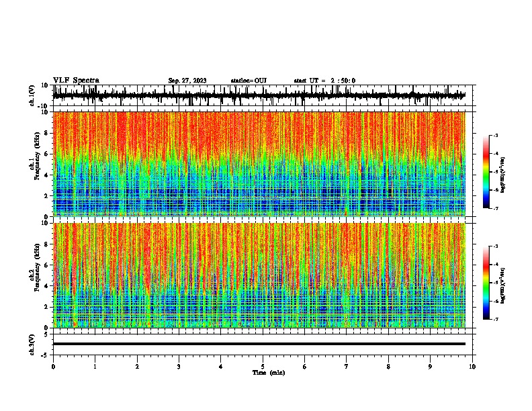Click the "-3" label on ch.1 colorbar
The height and width of the screenshot is (411, 532).
pos(495,136)
